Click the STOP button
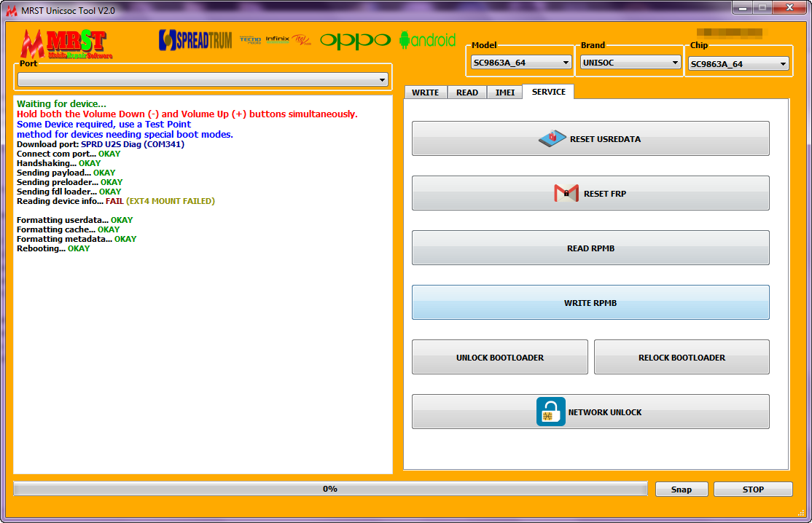Viewport: 812px width, 523px height. pos(753,489)
